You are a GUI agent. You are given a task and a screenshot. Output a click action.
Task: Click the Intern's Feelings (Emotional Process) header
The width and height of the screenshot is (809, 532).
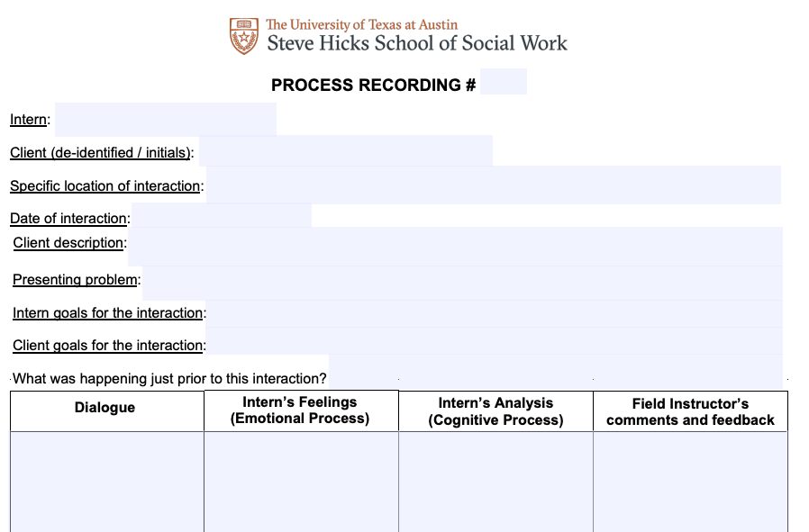click(300, 410)
